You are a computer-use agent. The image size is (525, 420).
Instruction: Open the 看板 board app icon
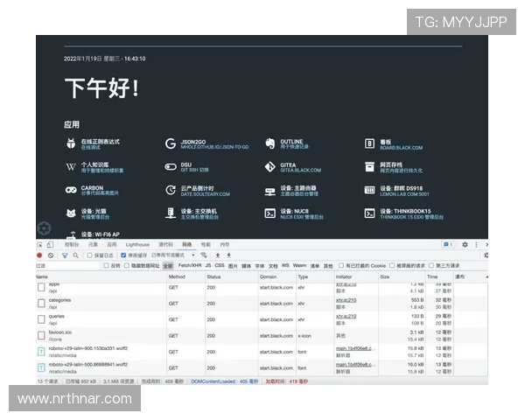click(369, 143)
